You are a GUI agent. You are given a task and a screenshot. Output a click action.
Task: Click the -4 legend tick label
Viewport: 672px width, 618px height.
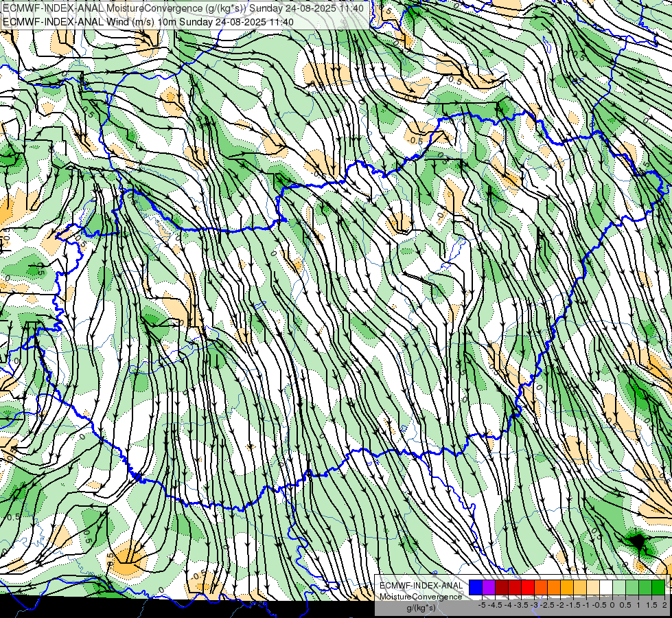click(508, 605)
